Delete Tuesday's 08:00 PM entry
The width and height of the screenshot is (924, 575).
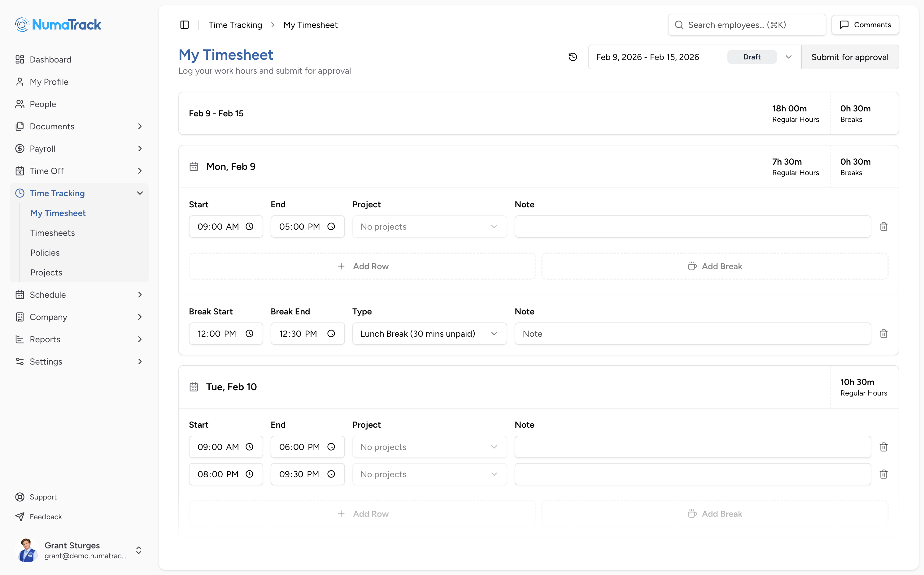[883, 474]
